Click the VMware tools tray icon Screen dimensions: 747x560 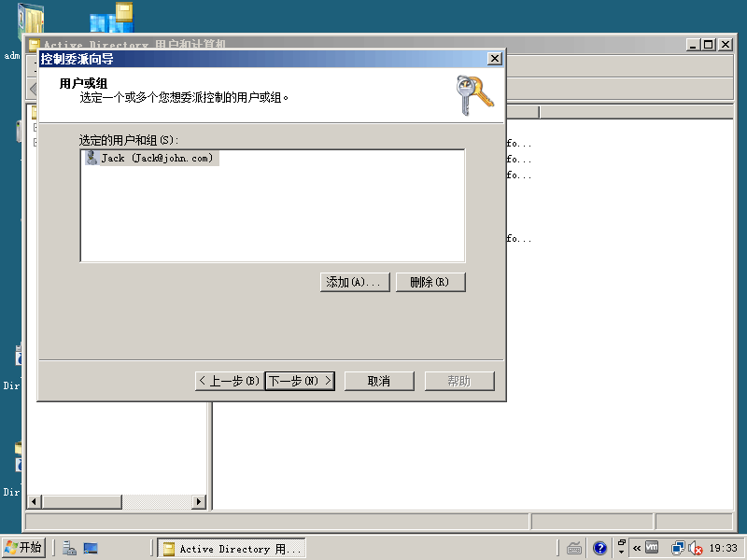(x=653, y=548)
